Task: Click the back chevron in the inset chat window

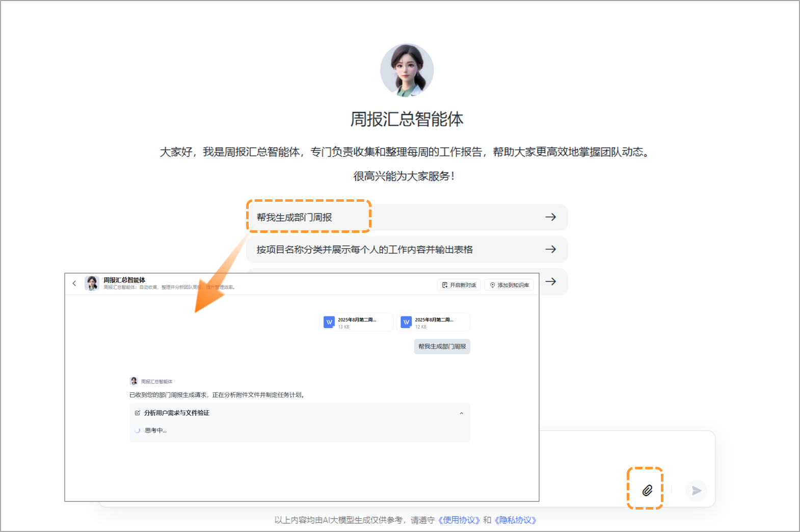Action: tap(74, 283)
